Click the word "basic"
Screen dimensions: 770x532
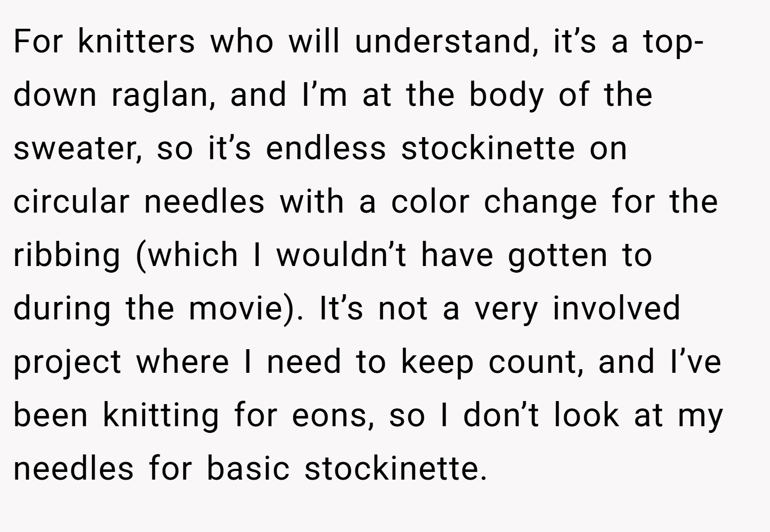[248, 468]
